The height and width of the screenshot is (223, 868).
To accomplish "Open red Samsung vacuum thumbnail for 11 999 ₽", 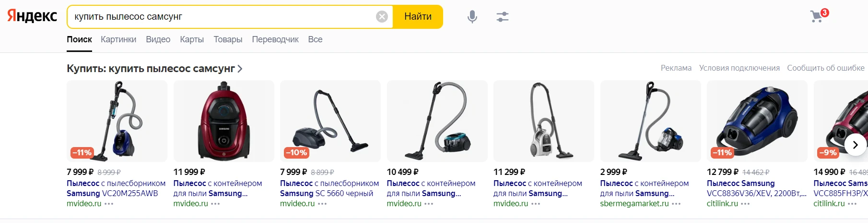I will pos(223,121).
